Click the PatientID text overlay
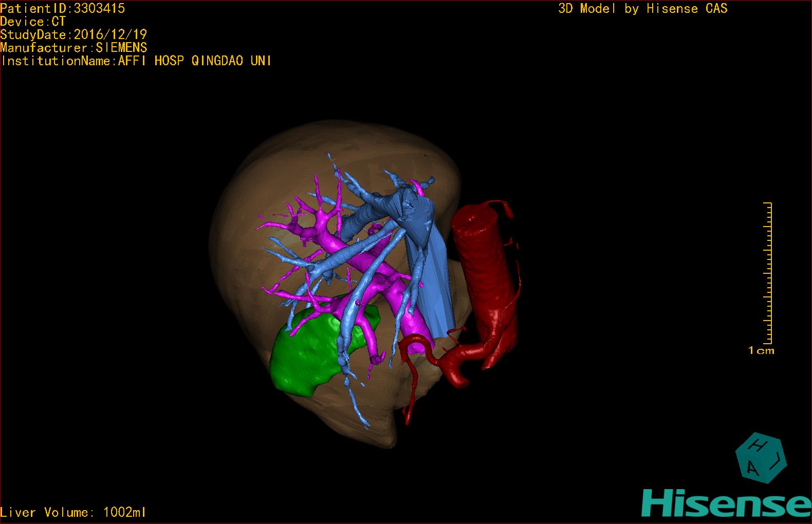This screenshot has width=812, height=524. pos(63,8)
